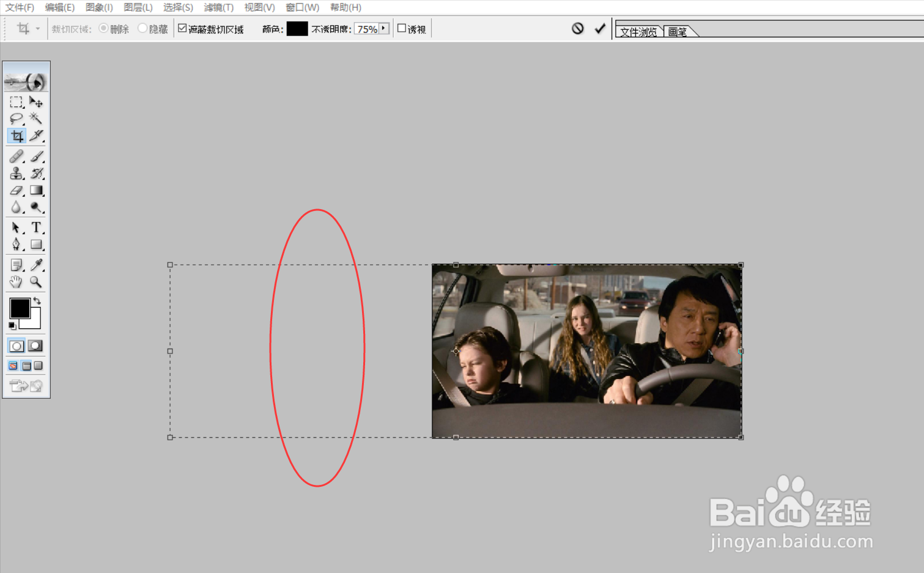Screen dimensions: 924x573
Task: Select the Type tool
Action: click(x=36, y=227)
